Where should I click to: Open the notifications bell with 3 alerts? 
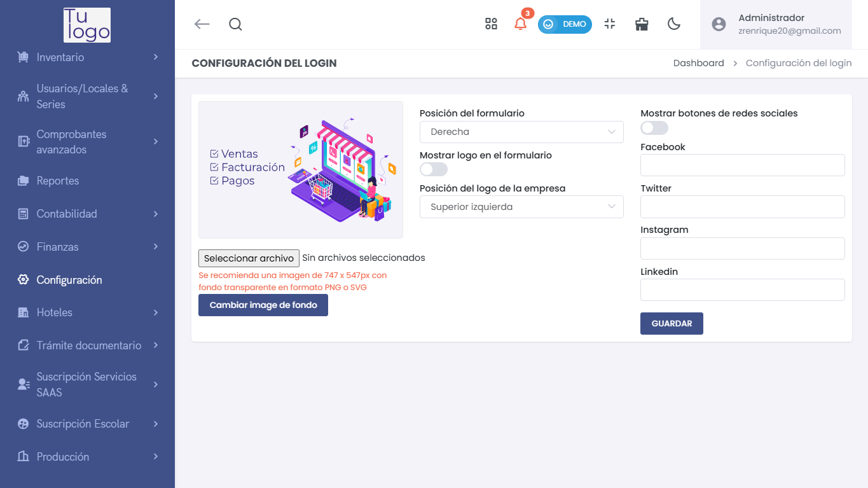tap(520, 24)
